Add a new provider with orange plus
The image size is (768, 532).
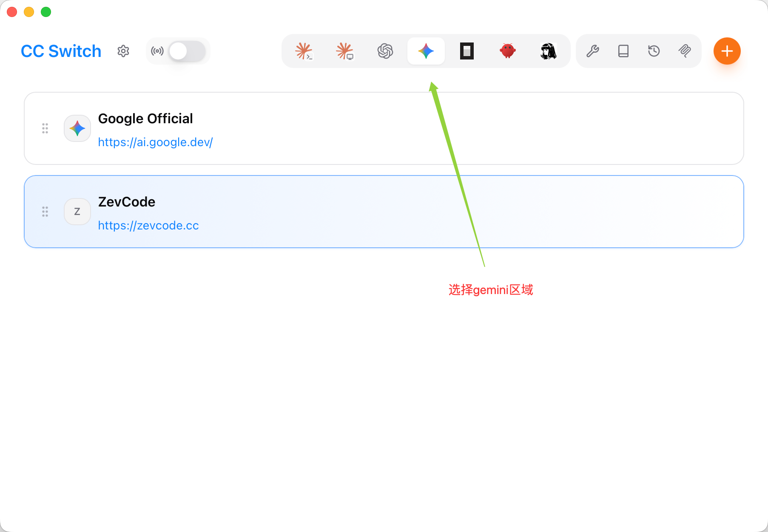[727, 51]
